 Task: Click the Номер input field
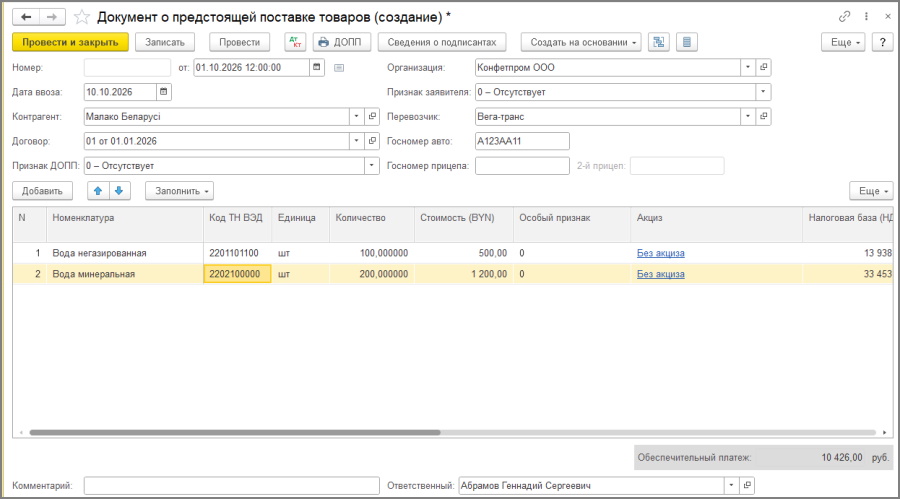tap(127, 67)
